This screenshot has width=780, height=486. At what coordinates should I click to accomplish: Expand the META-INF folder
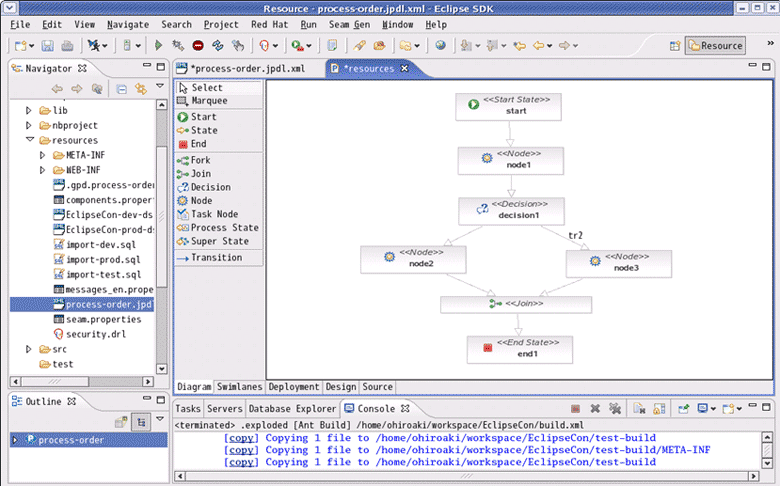(42, 155)
